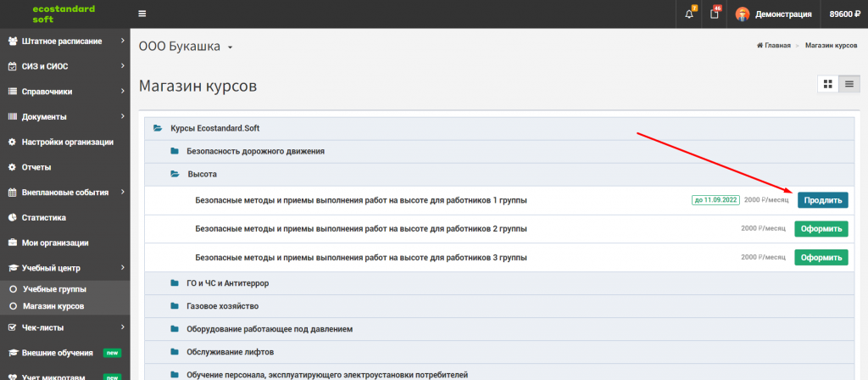Switch to list view icon
Viewport: 868px width, 380px height.
pos(849,84)
